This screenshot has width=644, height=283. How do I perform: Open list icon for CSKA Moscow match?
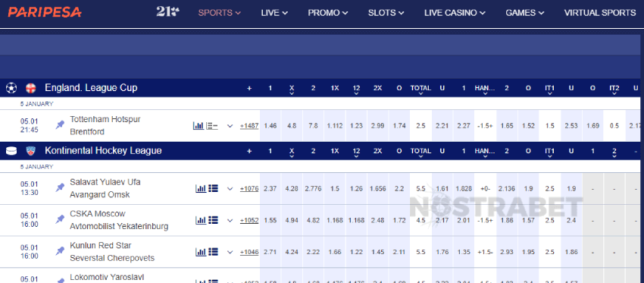pos(213,220)
